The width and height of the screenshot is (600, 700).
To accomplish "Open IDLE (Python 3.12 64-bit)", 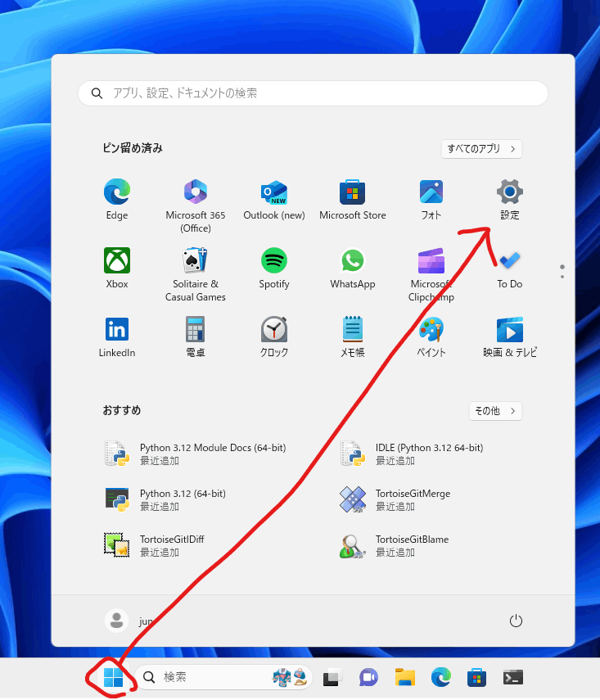I will [x=413, y=454].
